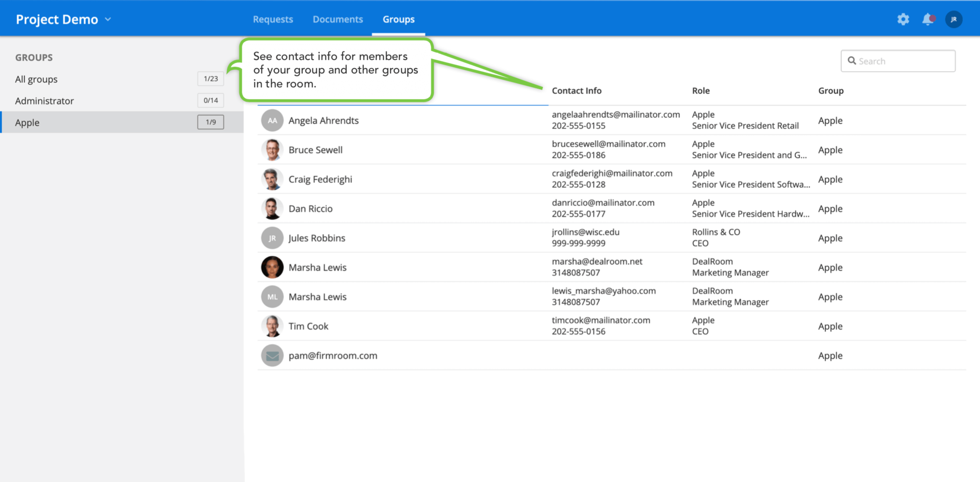Click the Contact Info column header

click(576, 91)
